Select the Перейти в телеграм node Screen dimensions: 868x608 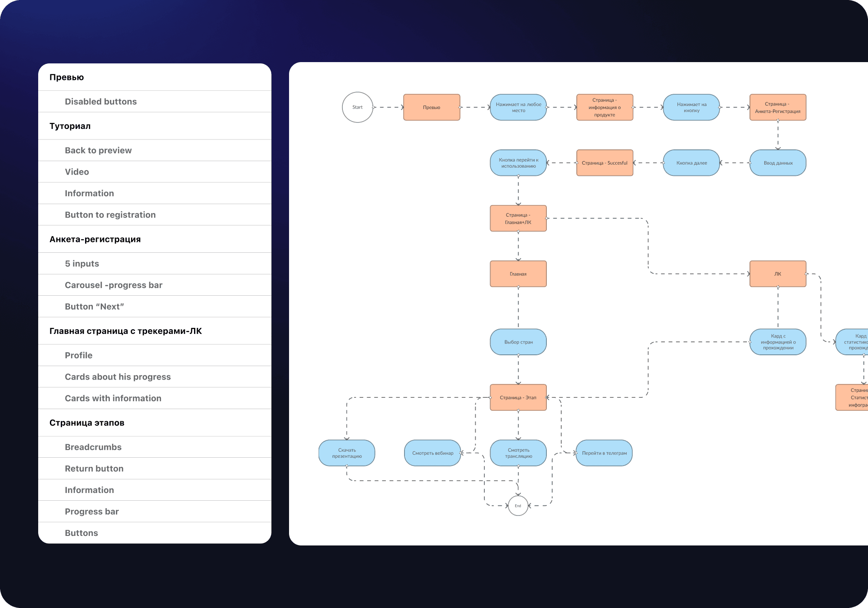click(604, 453)
